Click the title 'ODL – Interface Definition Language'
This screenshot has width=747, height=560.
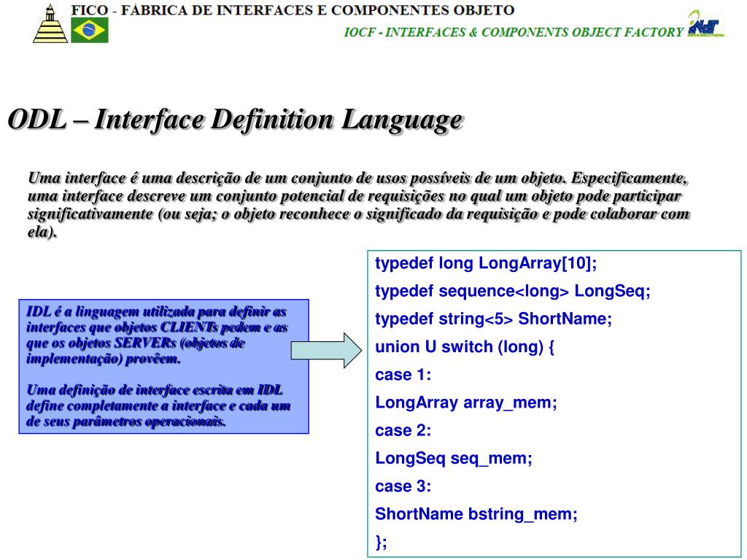236,119
